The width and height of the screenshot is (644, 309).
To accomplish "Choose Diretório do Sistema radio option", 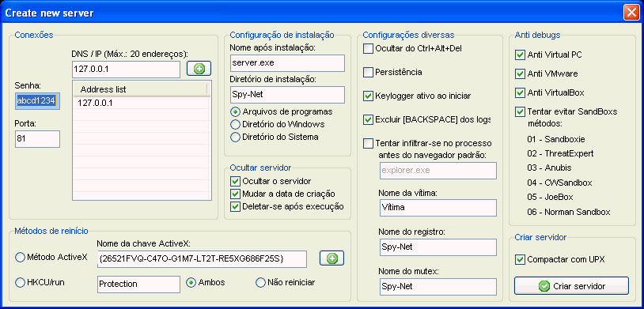I will coord(235,137).
